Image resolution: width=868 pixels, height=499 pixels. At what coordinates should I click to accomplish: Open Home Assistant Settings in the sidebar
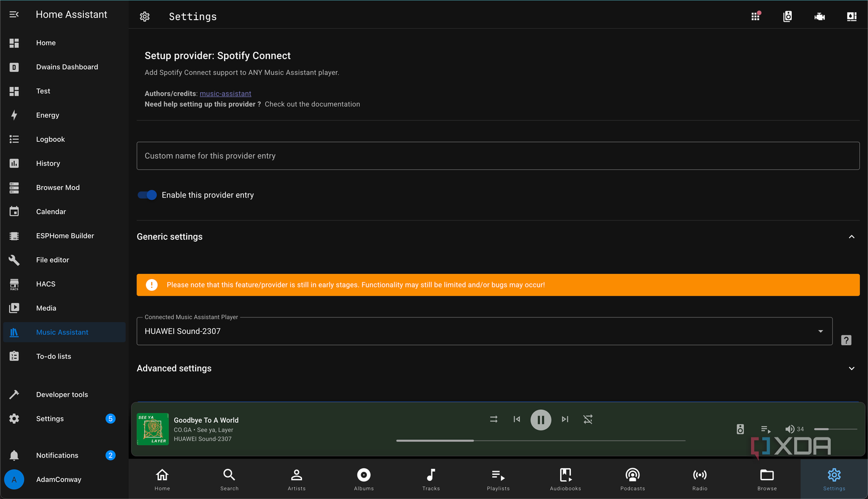(x=64, y=419)
